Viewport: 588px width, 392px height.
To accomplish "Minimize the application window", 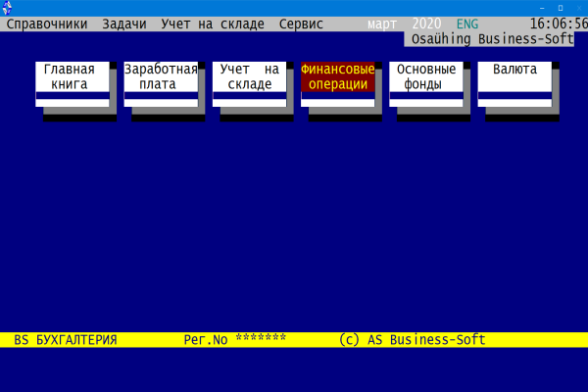I will (x=542, y=8).
